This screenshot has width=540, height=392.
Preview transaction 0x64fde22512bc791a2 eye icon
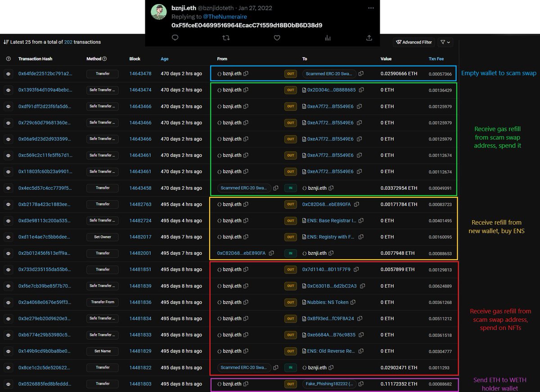pyautogui.click(x=9, y=74)
